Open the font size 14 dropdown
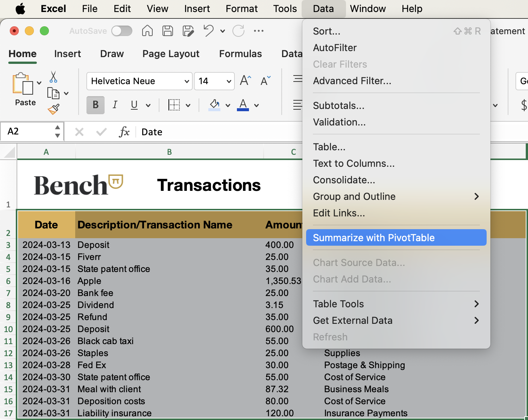Viewport: 528px width, 420px height. [x=214, y=81]
